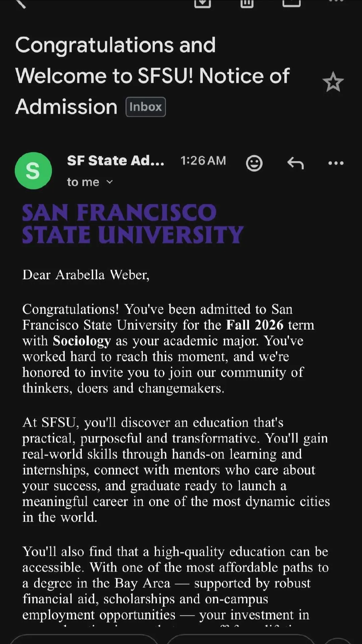The image size is (362, 644).
Task: Star the SFSU admission email
Action: click(x=333, y=82)
